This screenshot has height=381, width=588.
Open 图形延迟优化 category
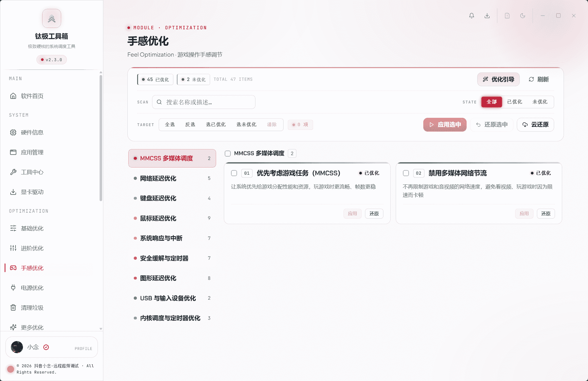click(x=172, y=278)
